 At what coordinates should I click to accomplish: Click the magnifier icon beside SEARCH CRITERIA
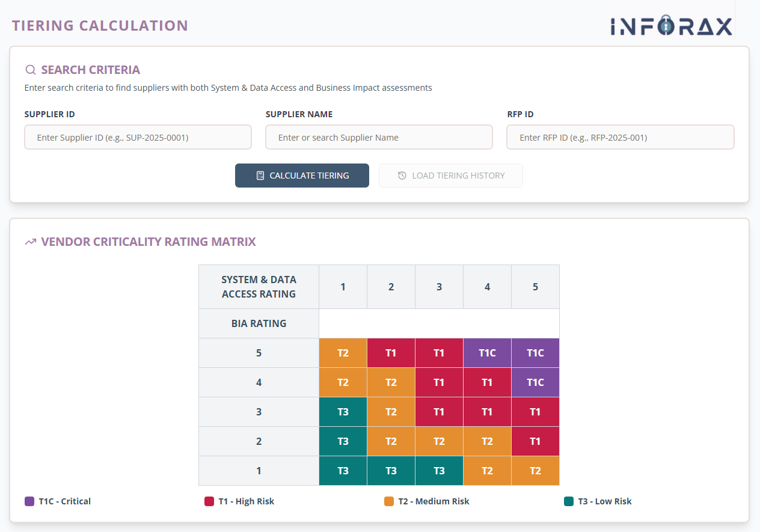tap(30, 70)
